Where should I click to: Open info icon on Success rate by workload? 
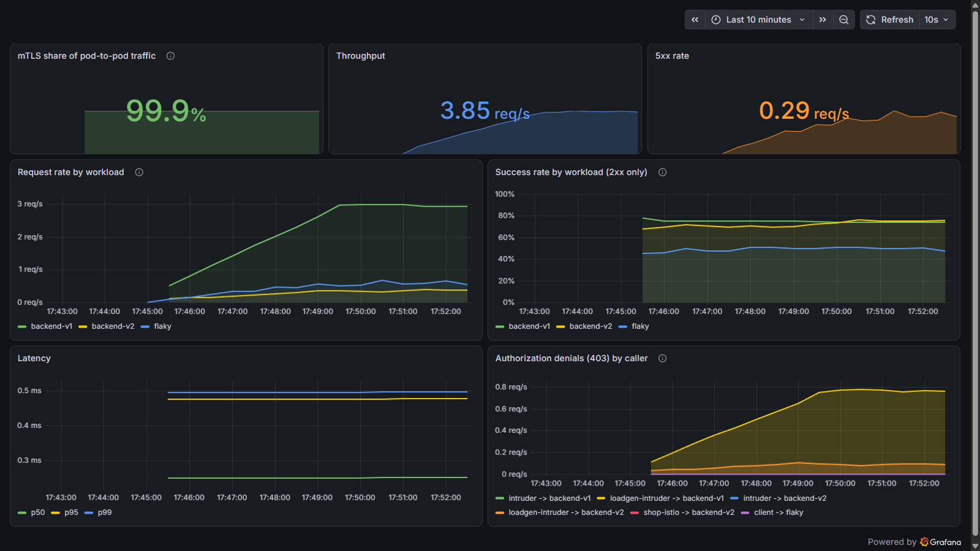662,172
